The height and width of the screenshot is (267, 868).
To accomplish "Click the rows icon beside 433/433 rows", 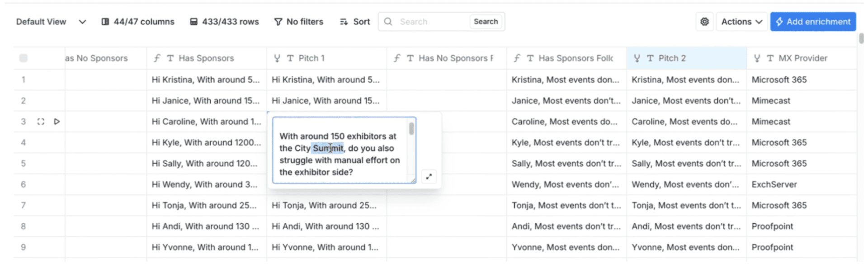I will tap(193, 22).
